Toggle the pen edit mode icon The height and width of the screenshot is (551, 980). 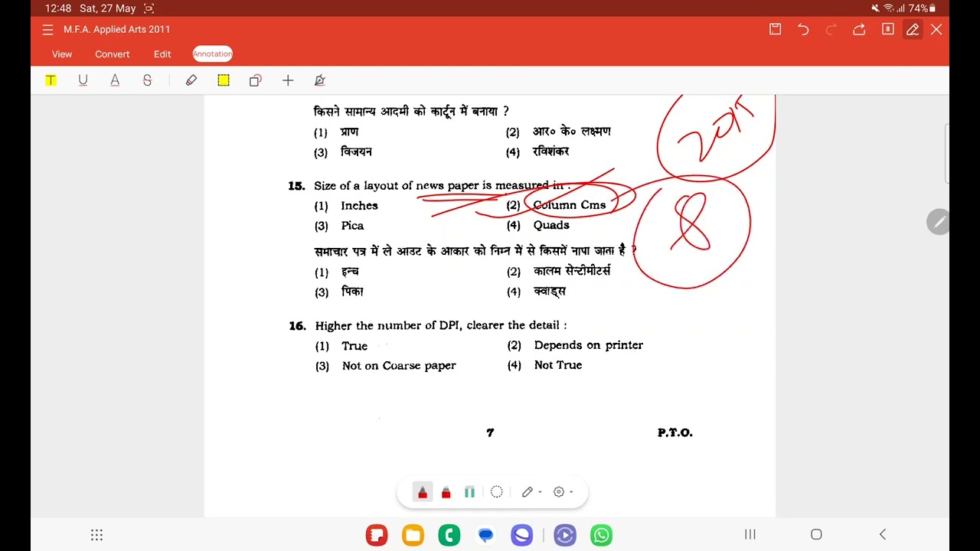pos(913,29)
